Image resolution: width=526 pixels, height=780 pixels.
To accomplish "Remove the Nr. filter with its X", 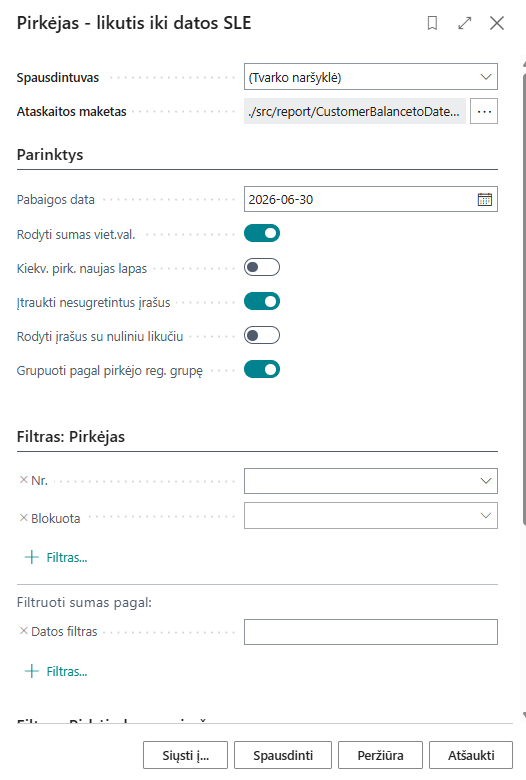I will coord(23,480).
